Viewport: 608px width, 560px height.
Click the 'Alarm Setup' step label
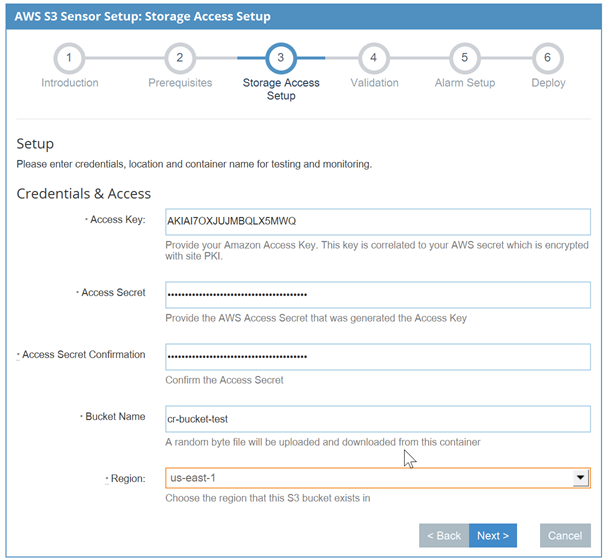point(465,83)
